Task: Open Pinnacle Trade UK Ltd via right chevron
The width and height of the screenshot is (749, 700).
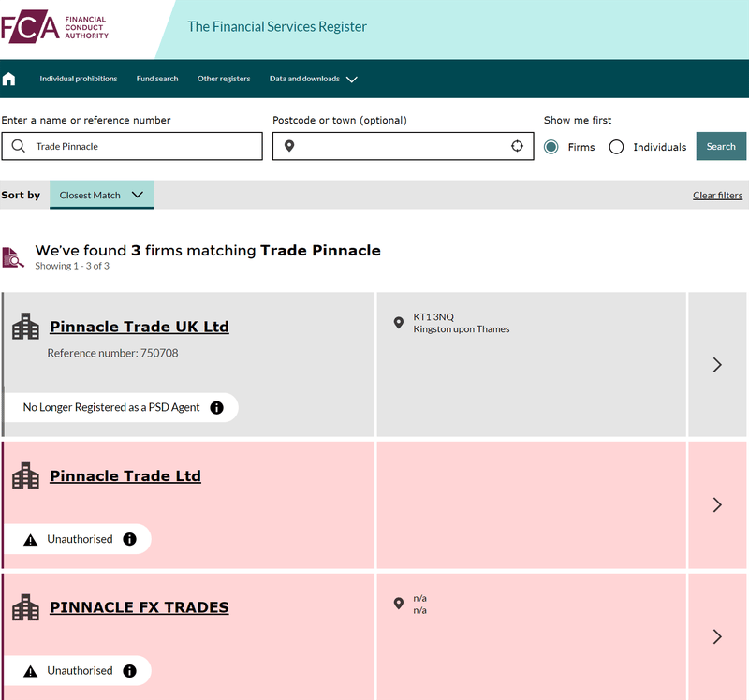Action: [x=717, y=365]
